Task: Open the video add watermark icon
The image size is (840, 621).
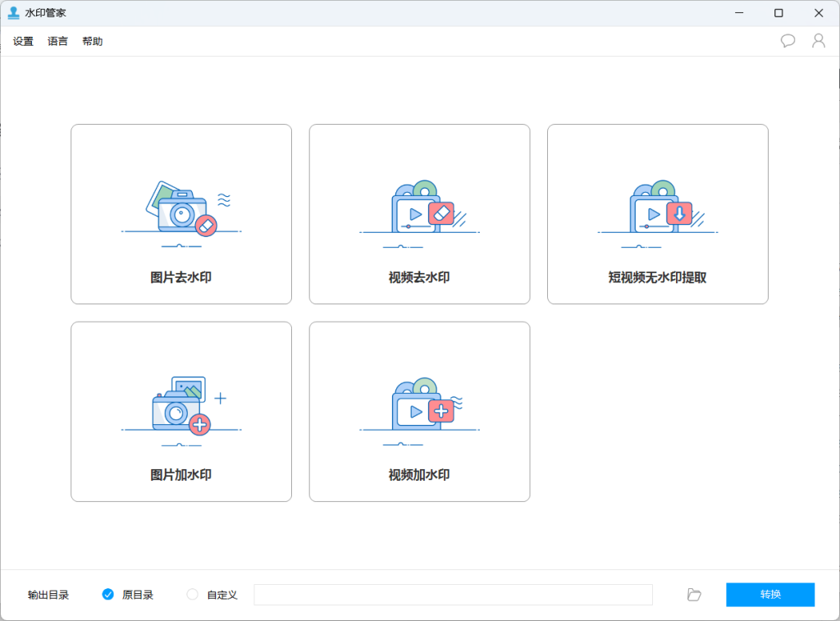Action: [420, 406]
